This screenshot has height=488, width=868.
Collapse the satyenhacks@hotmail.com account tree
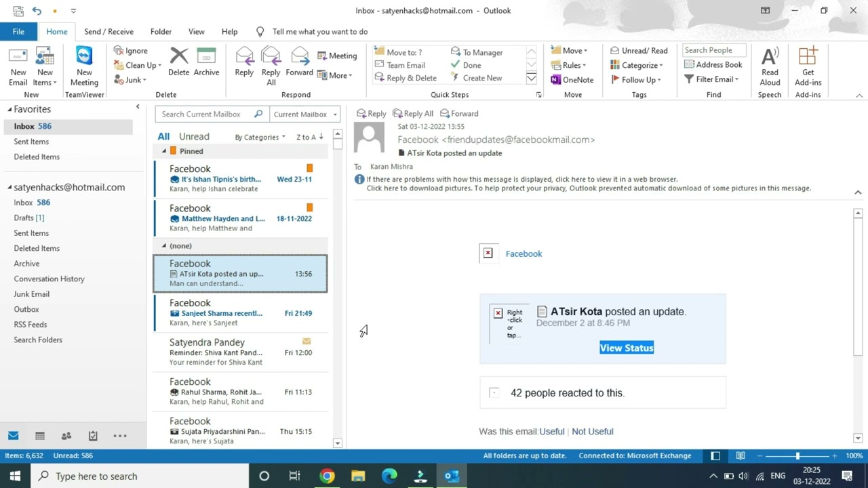10,188
